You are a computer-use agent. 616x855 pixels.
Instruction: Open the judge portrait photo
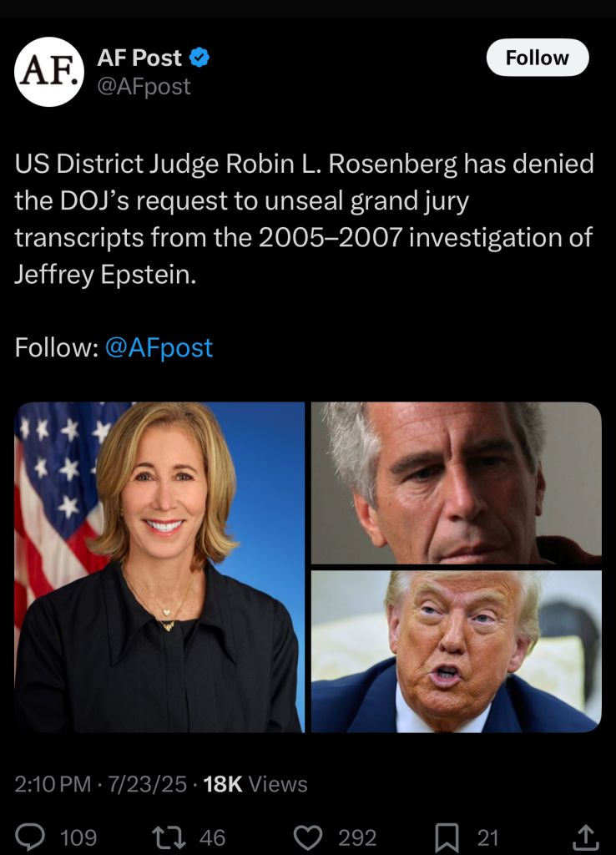click(x=159, y=567)
